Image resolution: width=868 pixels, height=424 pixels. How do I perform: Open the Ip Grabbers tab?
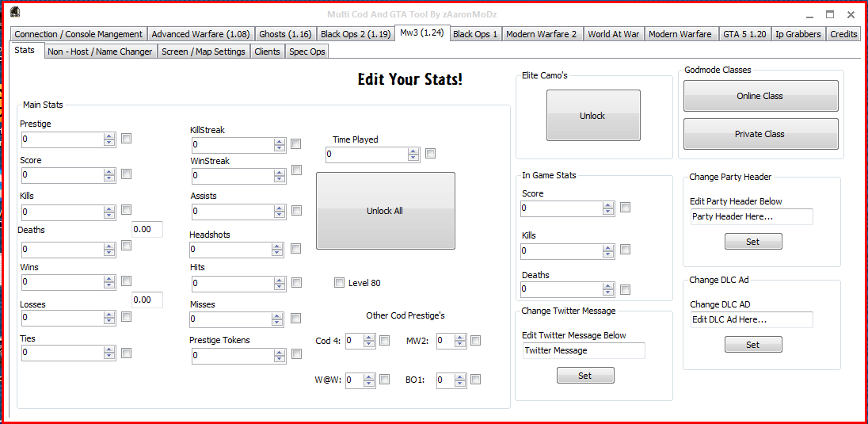[x=798, y=34]
